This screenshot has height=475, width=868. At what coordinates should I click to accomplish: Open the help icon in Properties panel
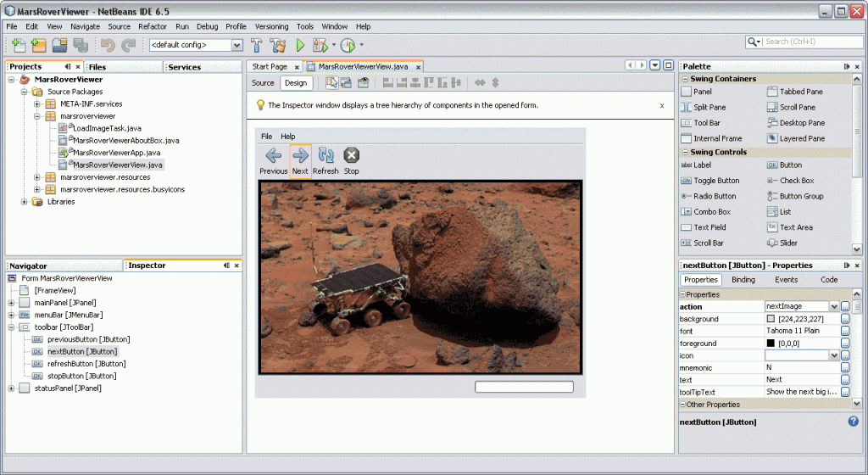click(x=853, y=422)
